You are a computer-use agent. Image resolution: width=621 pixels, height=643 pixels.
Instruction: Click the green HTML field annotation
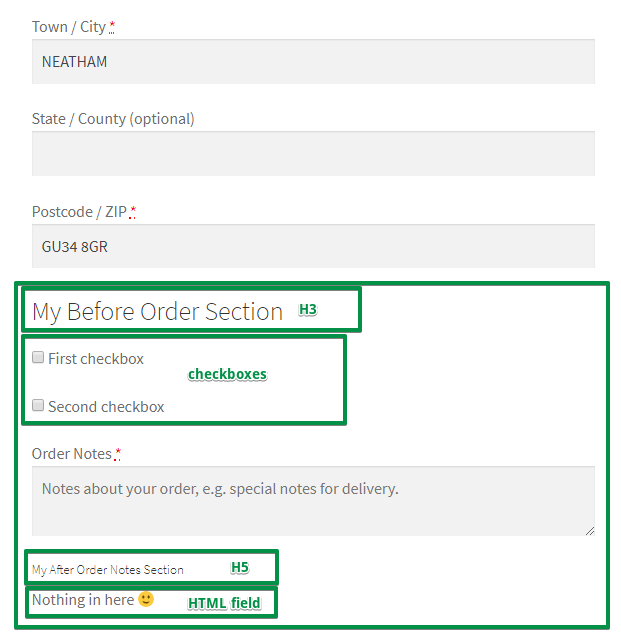224,603
